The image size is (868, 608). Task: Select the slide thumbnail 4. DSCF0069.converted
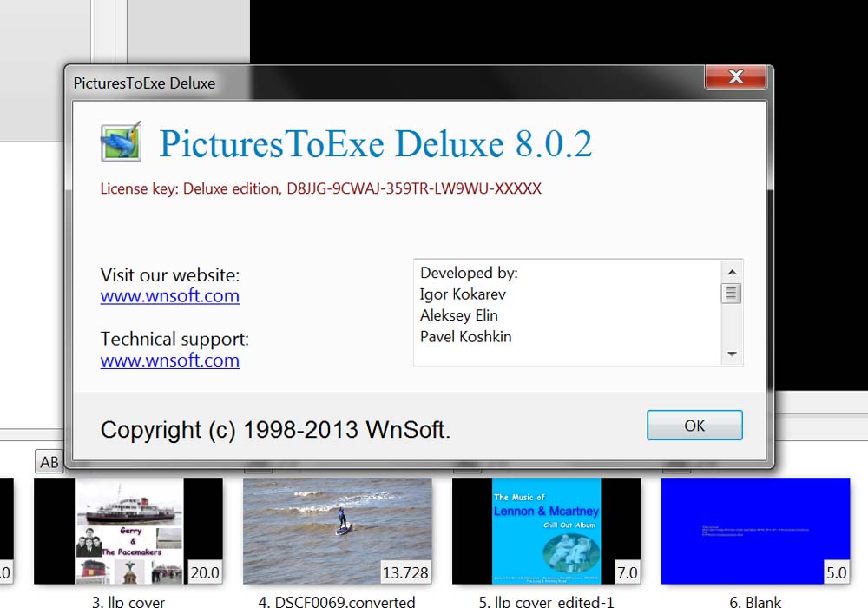337,531
